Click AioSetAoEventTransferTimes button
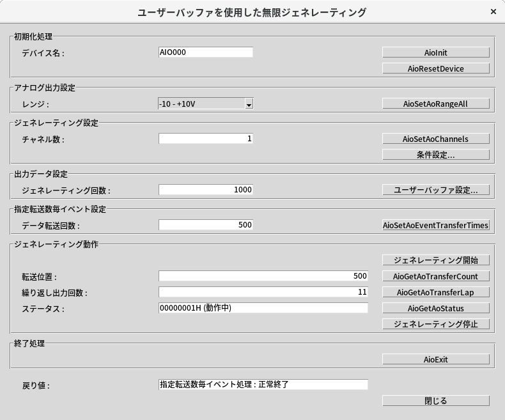 click(436, 225)
